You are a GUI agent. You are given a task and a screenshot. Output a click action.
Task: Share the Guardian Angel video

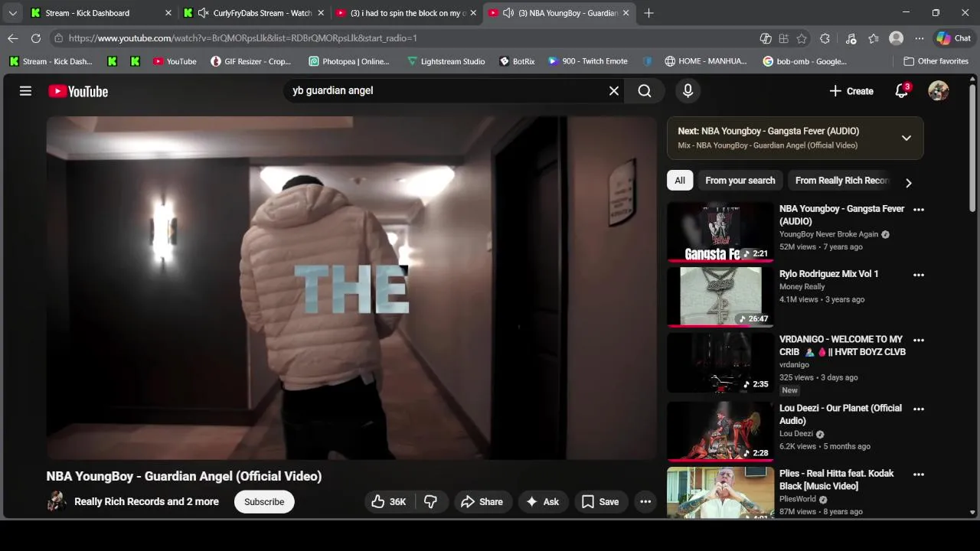pos(482,502)
